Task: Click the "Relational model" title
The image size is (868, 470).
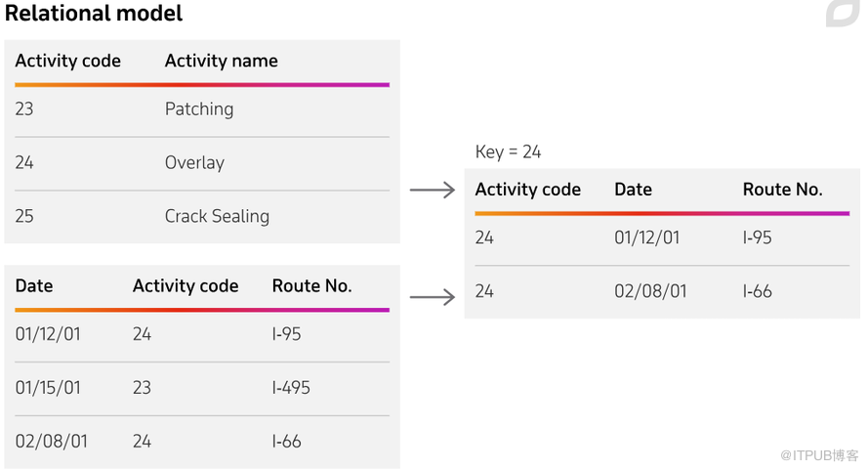Action: point(94,14)
